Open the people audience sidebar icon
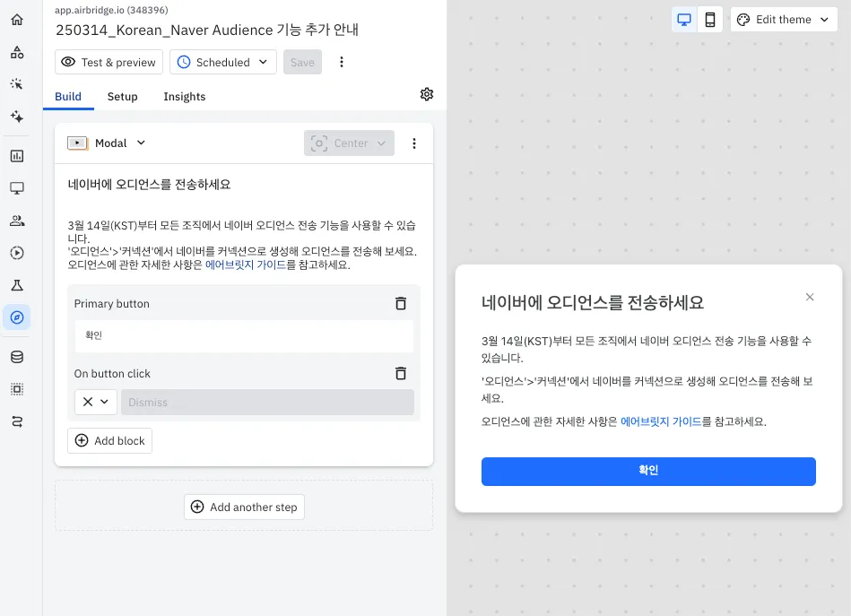Image resolution: width=851 pixels, height=616 pixels. tap(17, 221)
